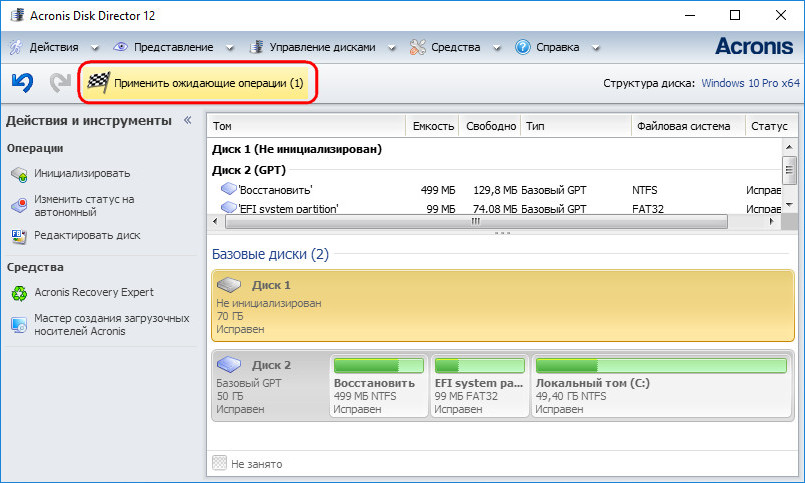
Task: Select the Восстановить 499 МБ NTFS partition block
Action: click(378, 387)
